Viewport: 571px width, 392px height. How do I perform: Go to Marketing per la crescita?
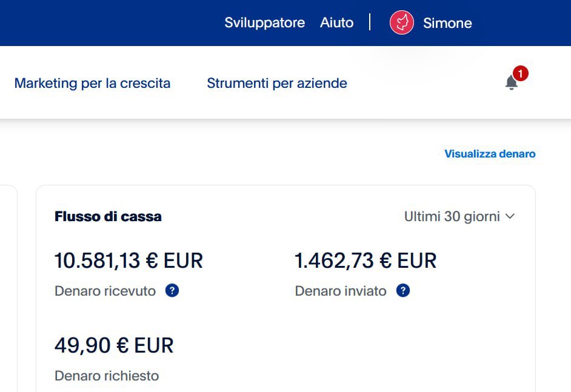[x=92, y=83]
